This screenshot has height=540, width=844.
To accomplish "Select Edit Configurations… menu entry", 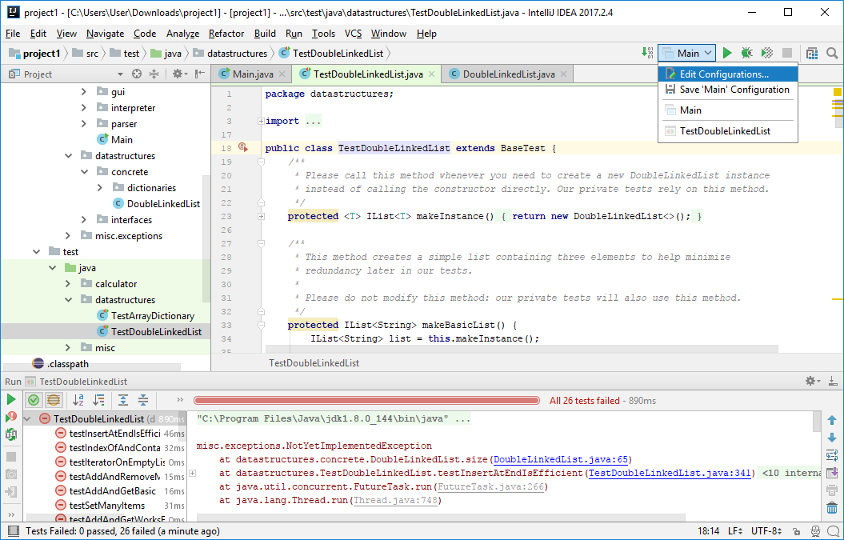I will coord(728,74).
